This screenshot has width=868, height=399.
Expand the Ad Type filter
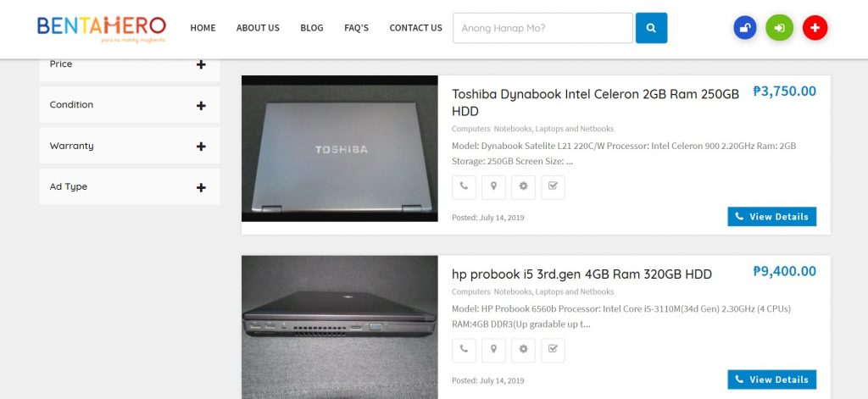click(130, 187)
